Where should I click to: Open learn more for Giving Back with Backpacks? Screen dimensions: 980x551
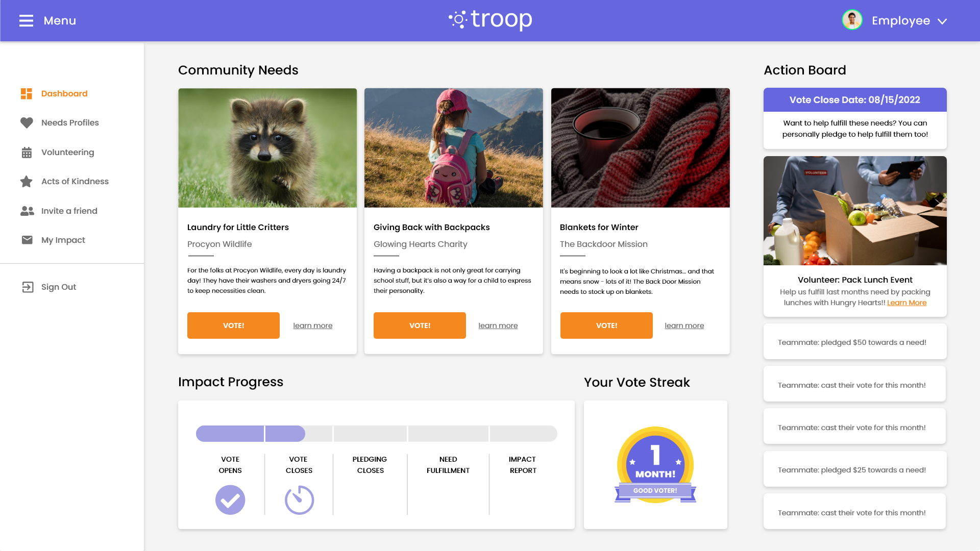coord(498,325)
